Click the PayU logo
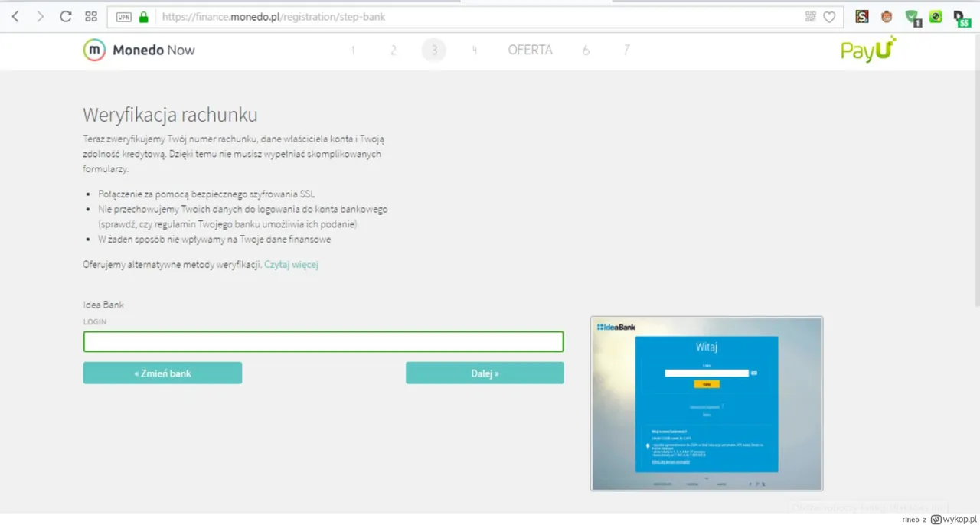The height and width of the screenshot is (525, 980). click(x=868, y=50)
